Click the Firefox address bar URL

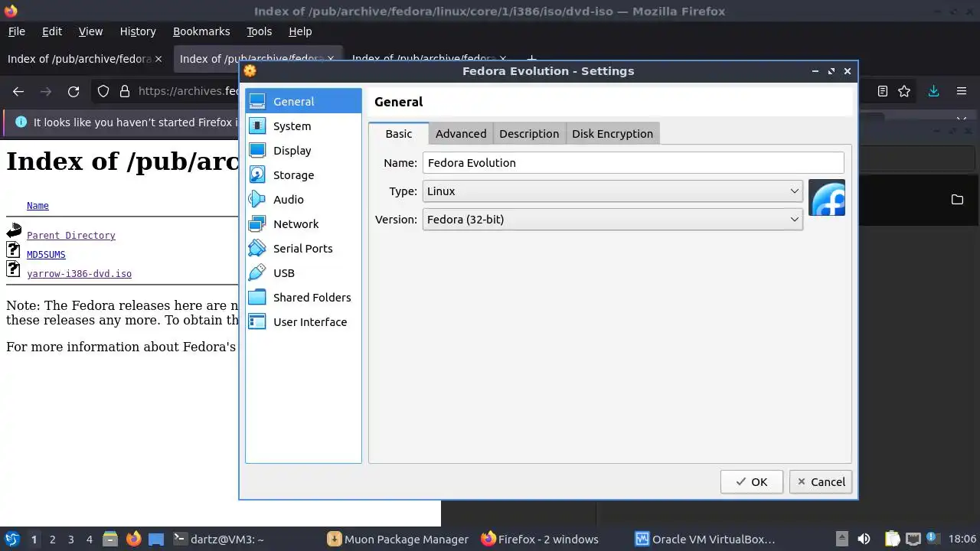189,91
